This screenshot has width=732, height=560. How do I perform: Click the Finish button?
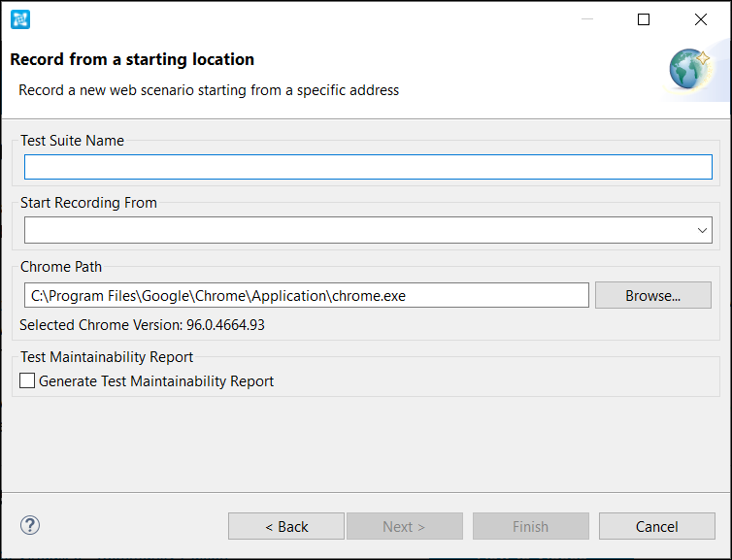531,526
